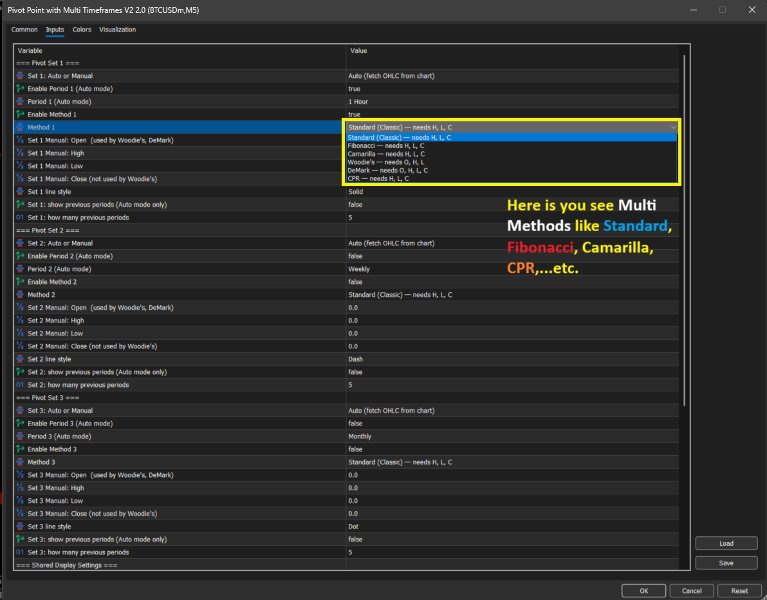Switch to the Colors tab
The height and width of the screenshot is (600, 767).
pos(82,29)
